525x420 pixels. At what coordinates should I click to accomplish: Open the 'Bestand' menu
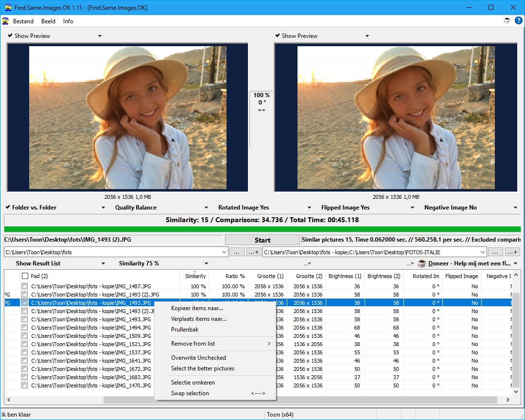23,21
